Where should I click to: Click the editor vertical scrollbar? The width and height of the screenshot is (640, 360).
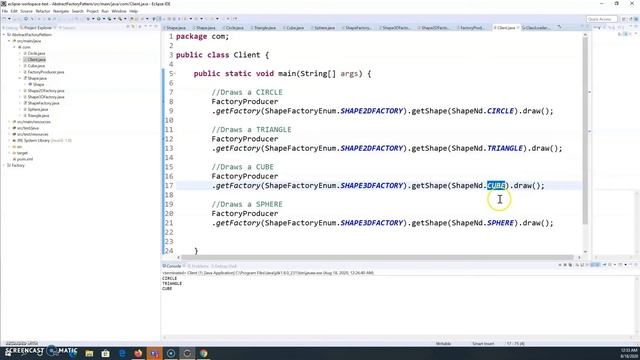pos(585,131)
